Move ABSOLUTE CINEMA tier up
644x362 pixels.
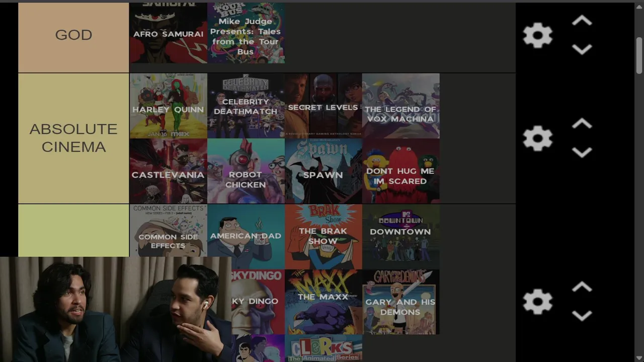point(582,124)
